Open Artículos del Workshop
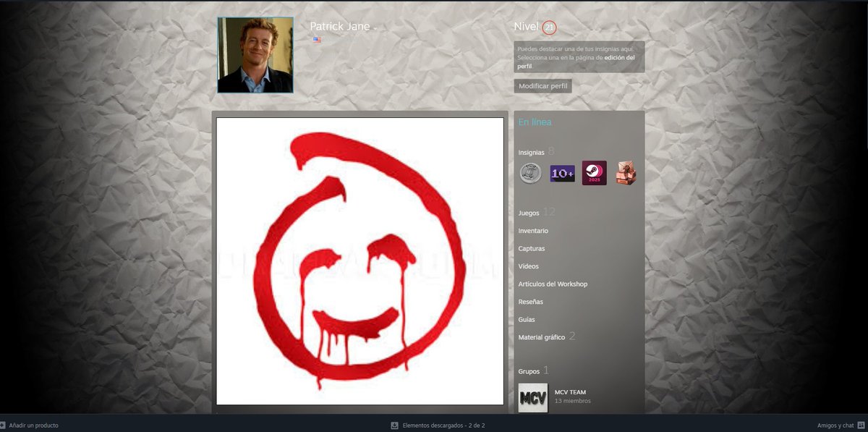868x432 pixels. [553, 284]
